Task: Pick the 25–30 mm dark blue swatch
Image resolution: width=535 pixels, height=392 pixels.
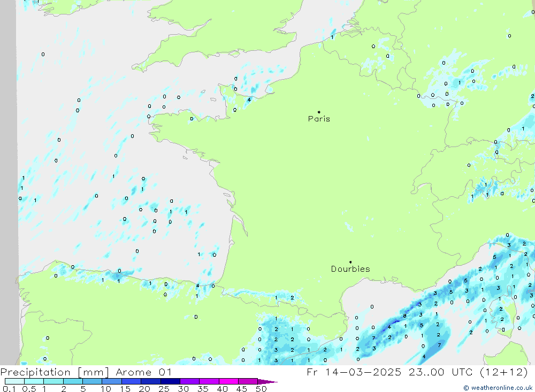Action: (x=170, y=381)
